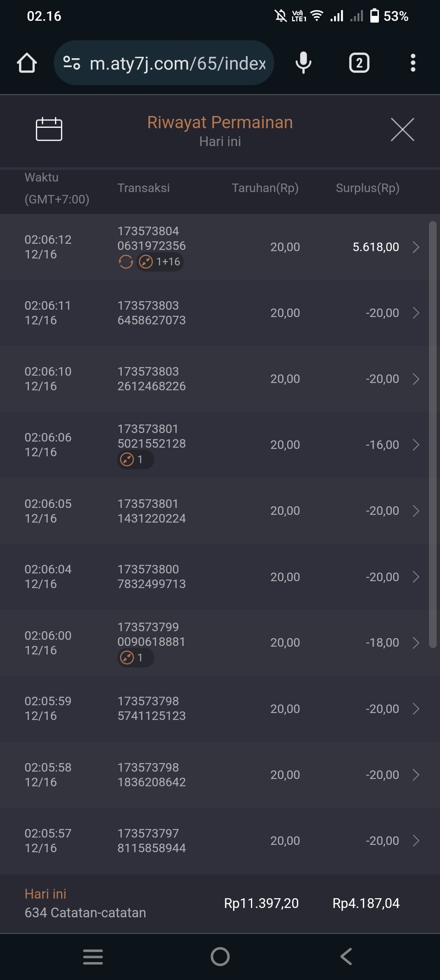Open the 02:06:00 record chevron with -18,00
The height and width of the screenshot is (980, 440).
(416, 643)
